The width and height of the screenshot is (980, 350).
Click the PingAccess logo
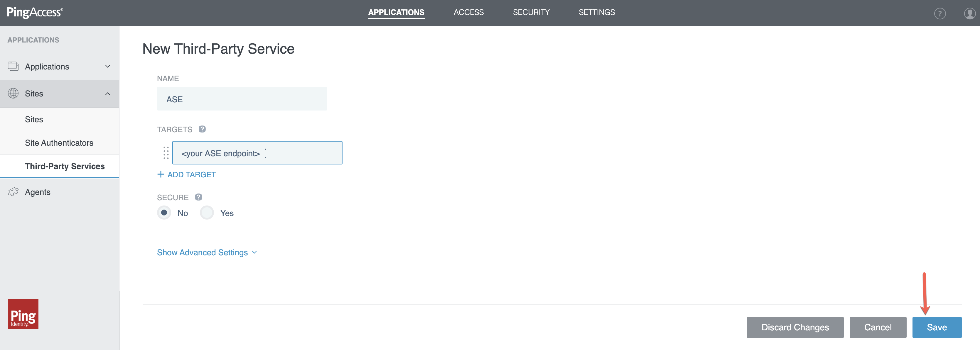tap(35, 12)
